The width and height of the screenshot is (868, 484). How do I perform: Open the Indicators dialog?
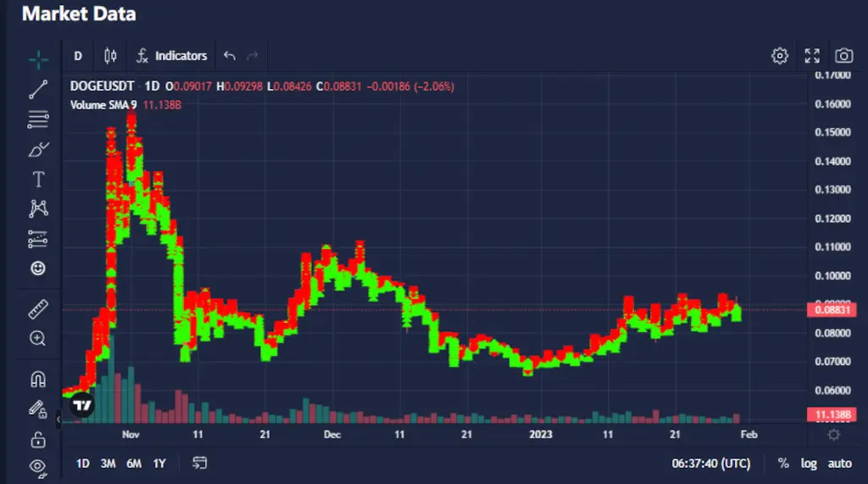[x=170, y=56]
